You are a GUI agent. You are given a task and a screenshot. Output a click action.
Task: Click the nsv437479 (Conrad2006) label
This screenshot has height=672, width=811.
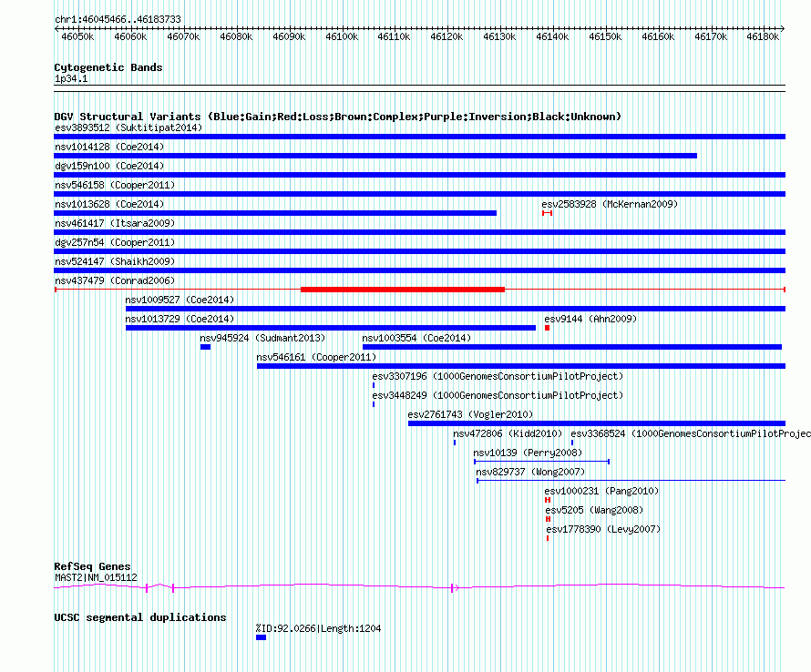(x=115, y=280)
